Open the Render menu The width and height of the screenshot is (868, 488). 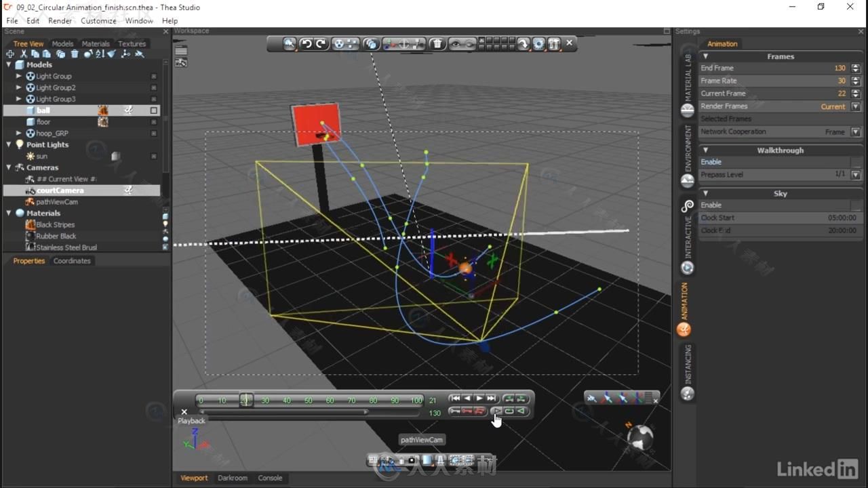(60, 21)
